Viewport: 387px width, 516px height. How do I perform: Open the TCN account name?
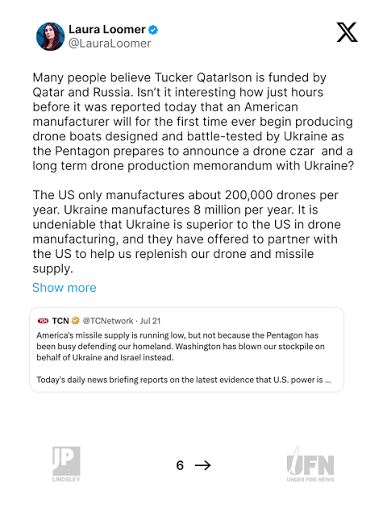click(x=60, y=321)
